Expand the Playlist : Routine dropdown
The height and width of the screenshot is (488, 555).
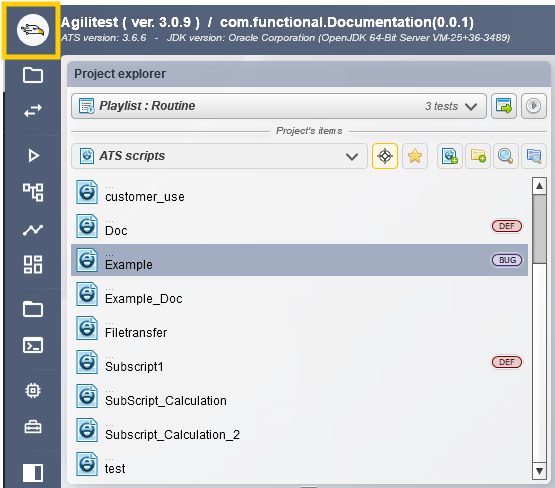click(x=279, y=106)
